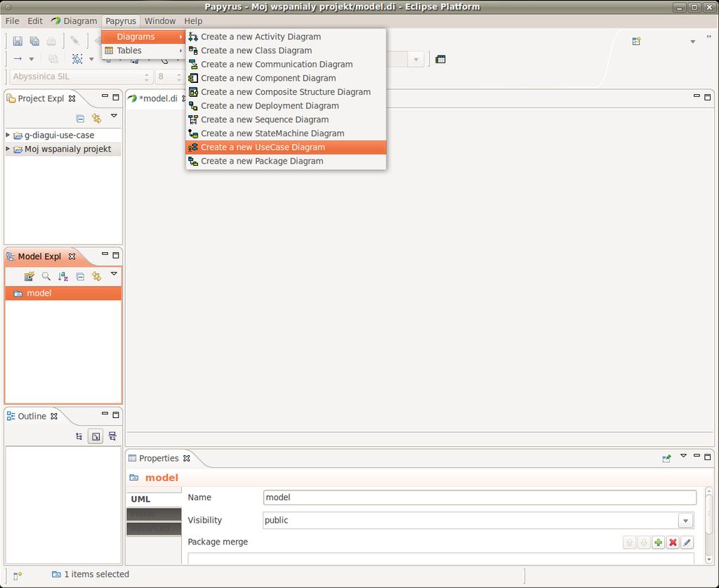Click the third Outline toolbar icon

point(112,436)
